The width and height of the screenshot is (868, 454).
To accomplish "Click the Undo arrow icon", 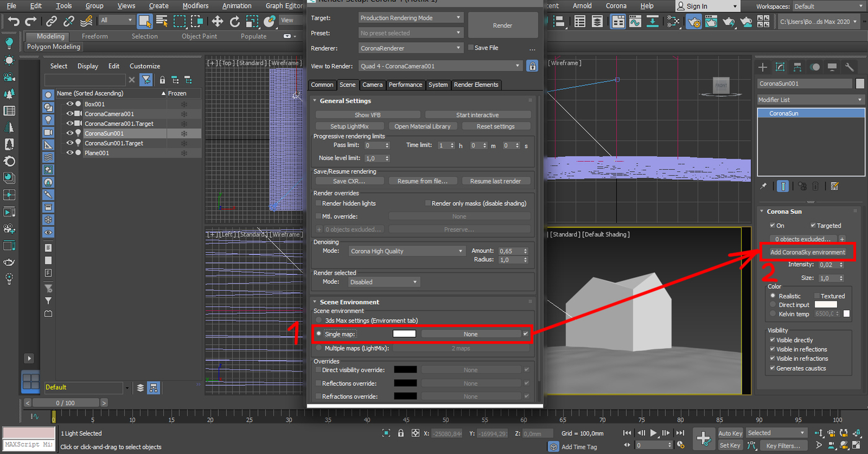I will [14, 22].
